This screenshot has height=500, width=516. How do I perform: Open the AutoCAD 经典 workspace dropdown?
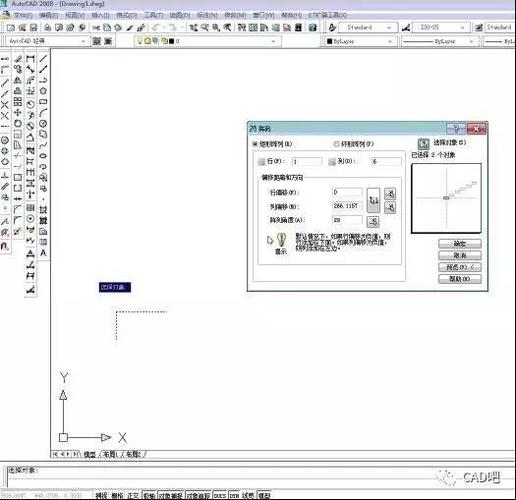(x=48, y=41)
